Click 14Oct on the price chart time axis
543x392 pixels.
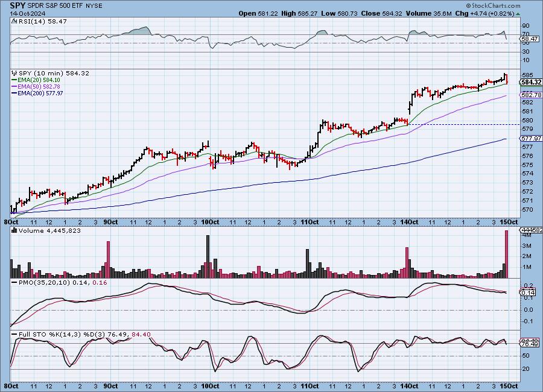pos(409,222)
